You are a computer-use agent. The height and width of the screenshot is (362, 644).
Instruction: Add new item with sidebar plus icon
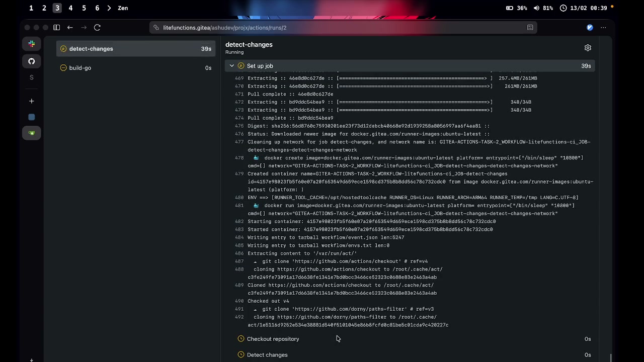31,101
